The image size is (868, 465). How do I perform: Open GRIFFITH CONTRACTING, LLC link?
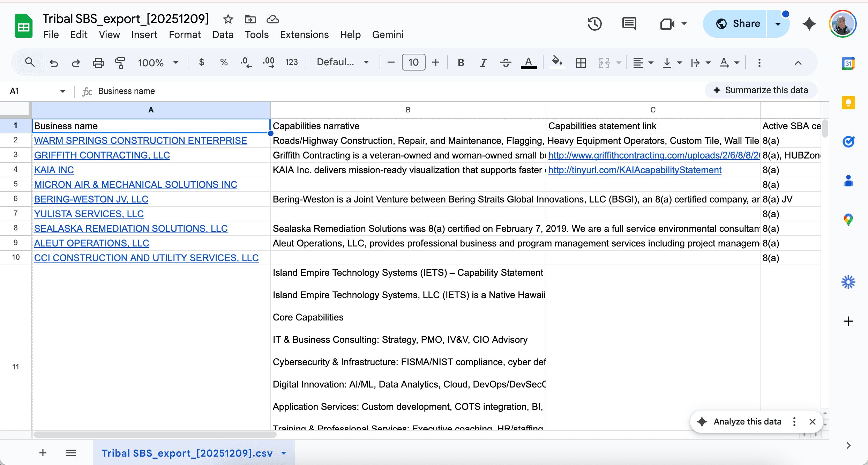click(x=102, y=155)
